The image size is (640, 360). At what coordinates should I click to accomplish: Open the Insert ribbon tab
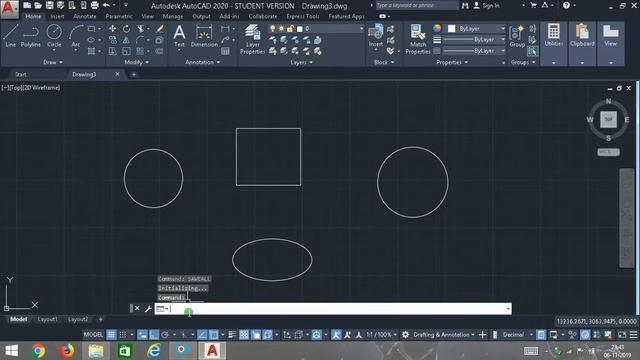click(57, 16)
